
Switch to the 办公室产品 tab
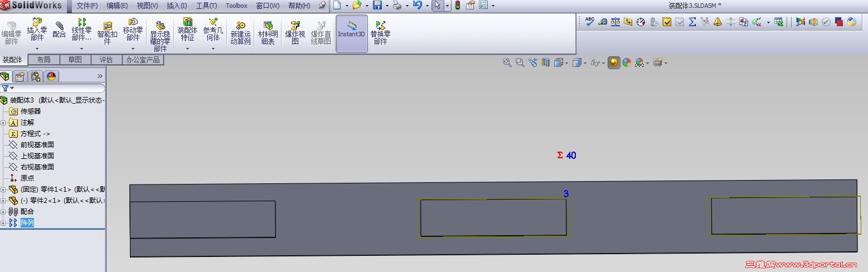[x=143, y=60]
